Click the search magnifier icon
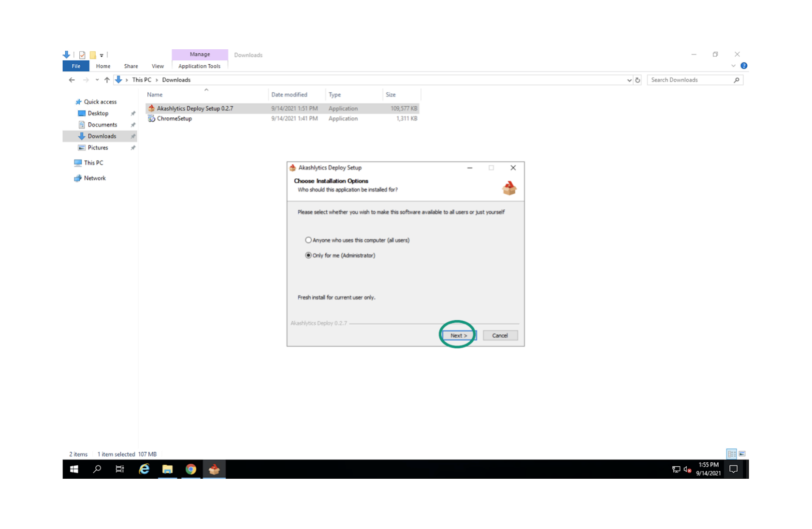 tap(737, 80)
